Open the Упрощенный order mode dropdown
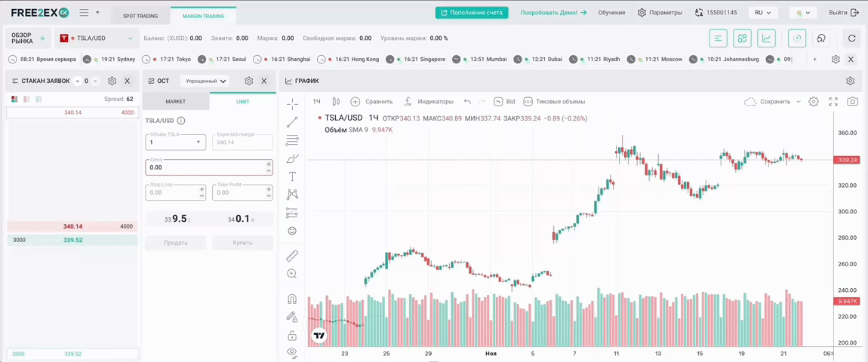Image resolution: width=868 pixels, height=362 pixels. [x=206, y=81]
